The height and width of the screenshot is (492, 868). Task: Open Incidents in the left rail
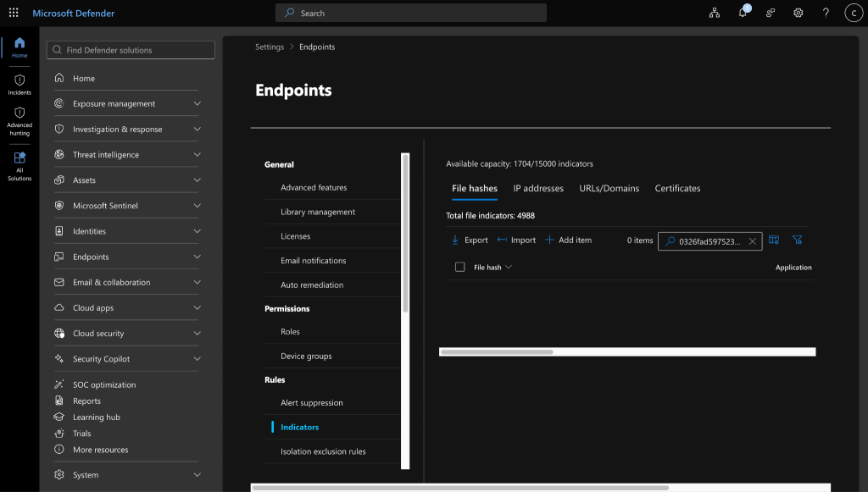coord(19,85)
